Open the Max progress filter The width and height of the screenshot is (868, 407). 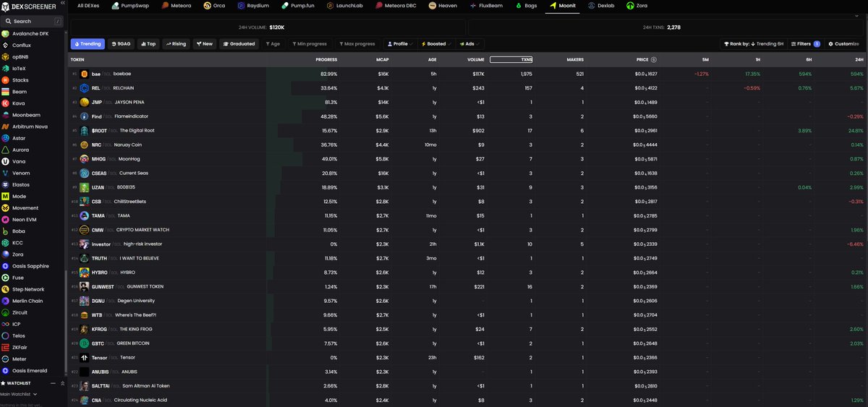(x=356, y=43)
